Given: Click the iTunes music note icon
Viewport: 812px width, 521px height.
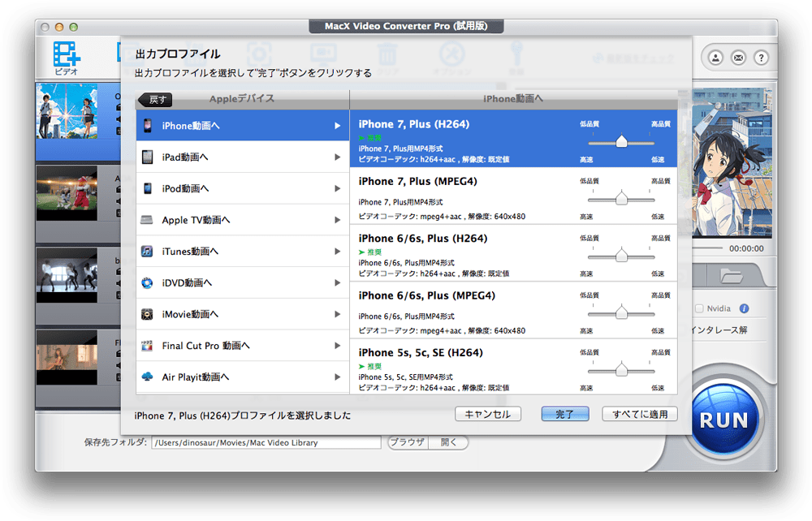Looking at the screenshot, I should [x=147, y=252].
